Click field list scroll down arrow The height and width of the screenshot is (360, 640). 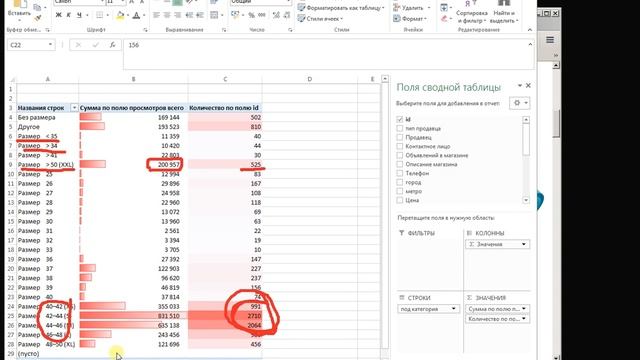tap(526, 200)
